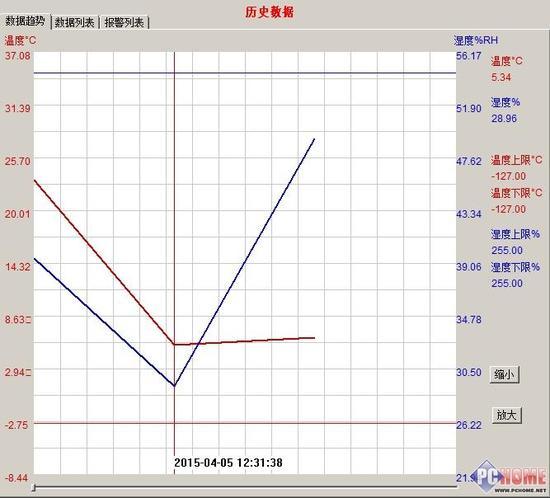The width and height of the screenshot is (550, 498).
Task: Click the timestamp 2015-04-05 12:31:38 label
Action: pyautogui.click(x=228, y=463)
